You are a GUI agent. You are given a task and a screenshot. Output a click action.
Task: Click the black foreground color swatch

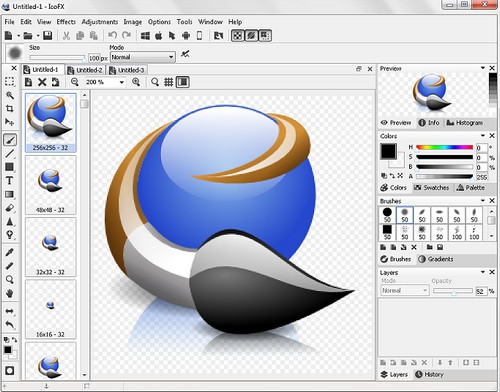coord(388,151)
